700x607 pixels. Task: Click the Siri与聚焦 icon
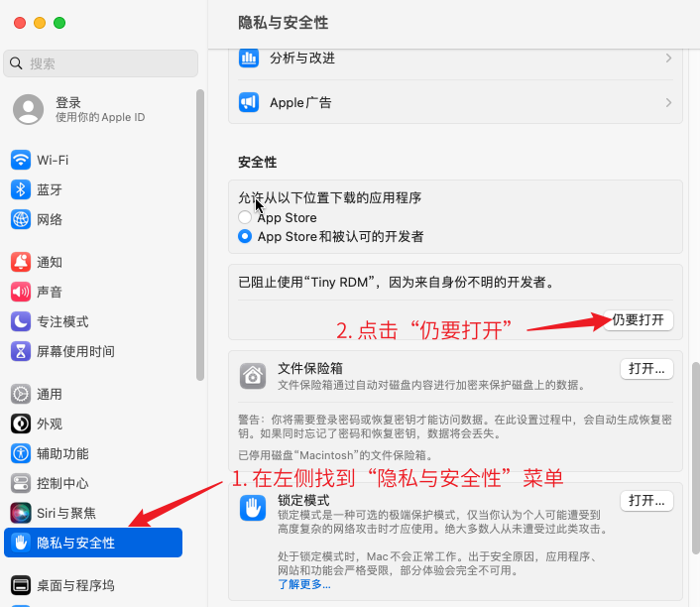(x=21, y=513)
